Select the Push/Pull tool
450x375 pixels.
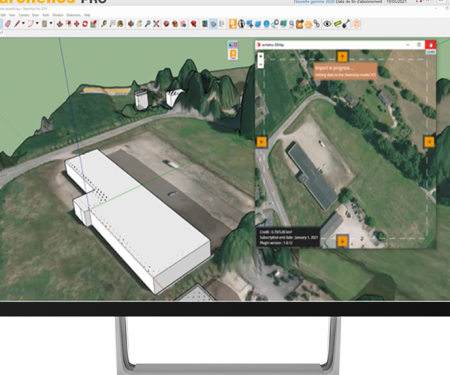tap(60, 24)
